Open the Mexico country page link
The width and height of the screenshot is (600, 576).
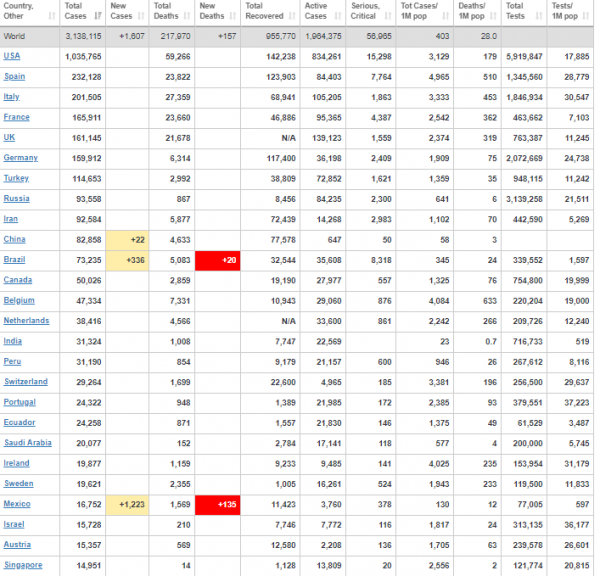pyautogui.click(x=17, y=504)
